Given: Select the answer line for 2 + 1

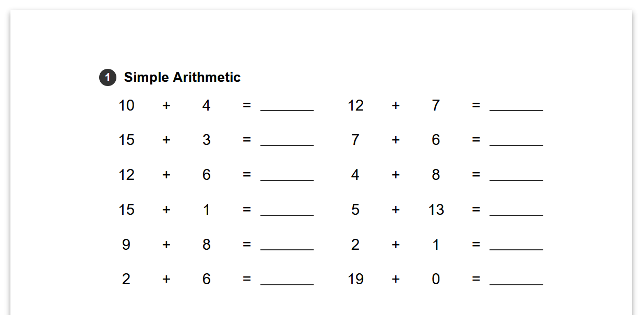Looking at the screenshot, I should tap(516, 245).
